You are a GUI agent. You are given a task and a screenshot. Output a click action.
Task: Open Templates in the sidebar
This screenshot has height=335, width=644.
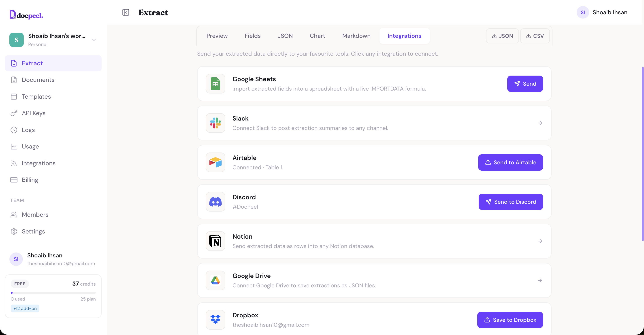click(53, 96)
